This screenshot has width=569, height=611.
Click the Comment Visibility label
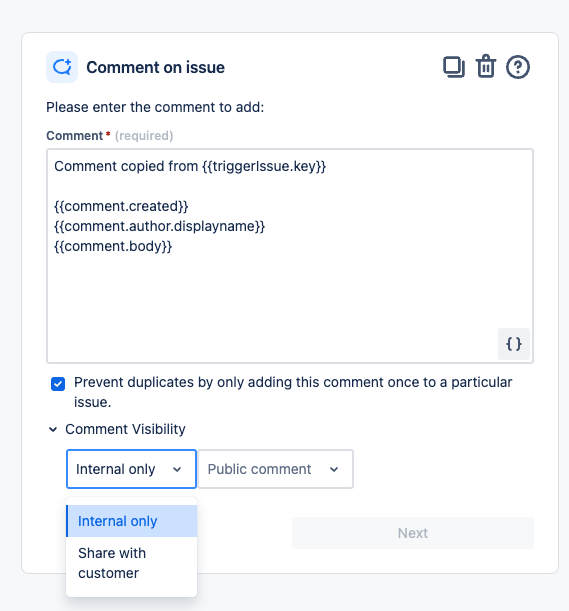tap(125, 429)
